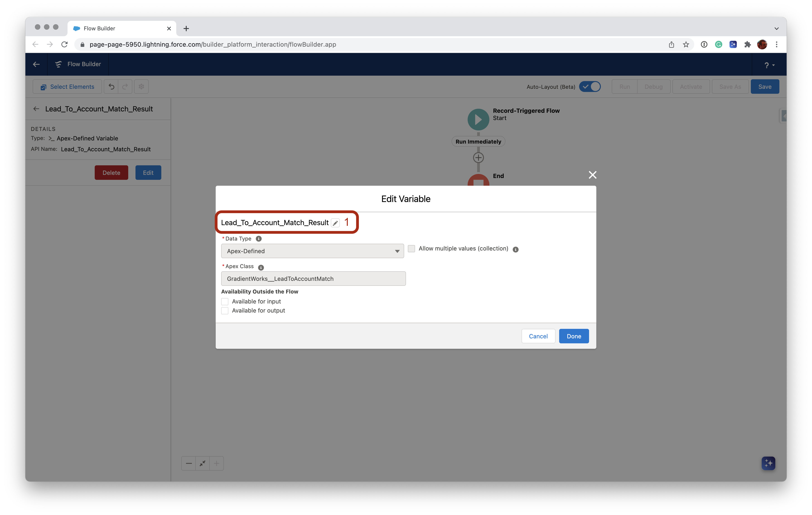Open the Einstein assistant sparkle icon

[768, 463]
